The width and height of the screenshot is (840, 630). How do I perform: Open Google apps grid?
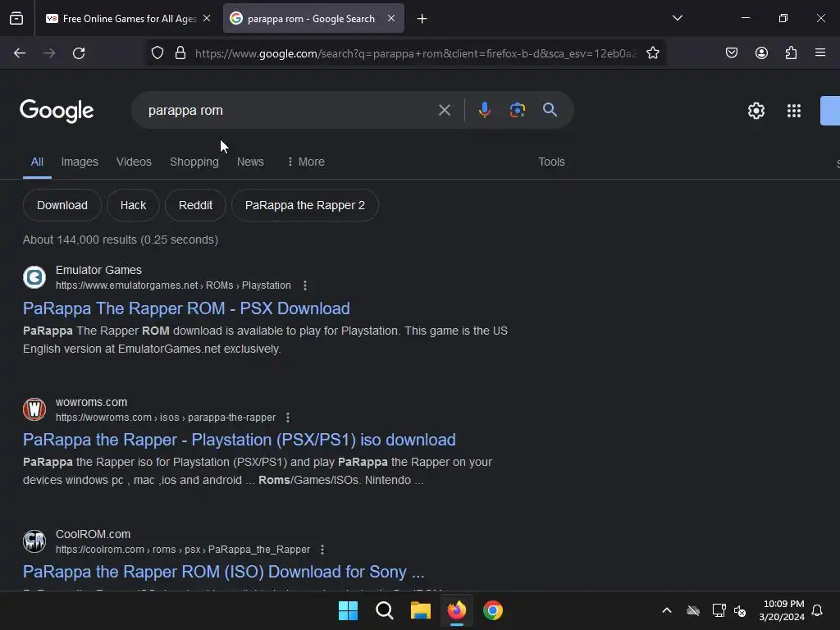(x=794, y=111)
